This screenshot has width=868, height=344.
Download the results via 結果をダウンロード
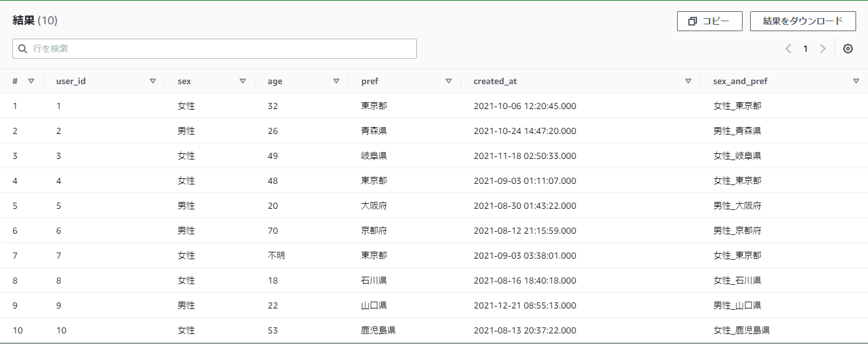click(802, 21)
